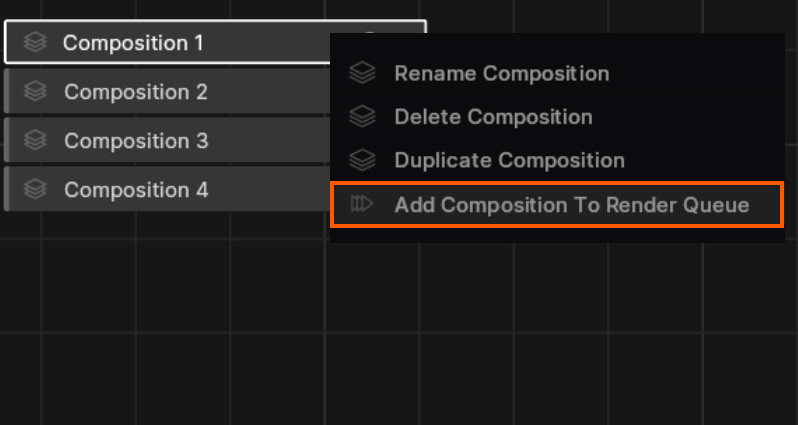This screenshot has width=798, height=425.
Task: Select the Composition 1 list item
Action: [133, 43]
